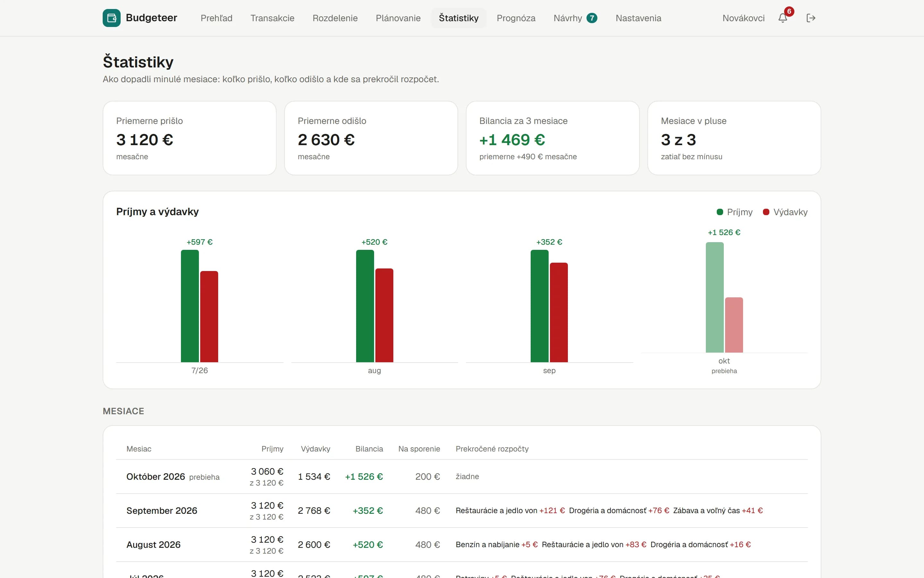
Task: Click Benzín a nabíjanie +5 € entry
Action: 496,545
